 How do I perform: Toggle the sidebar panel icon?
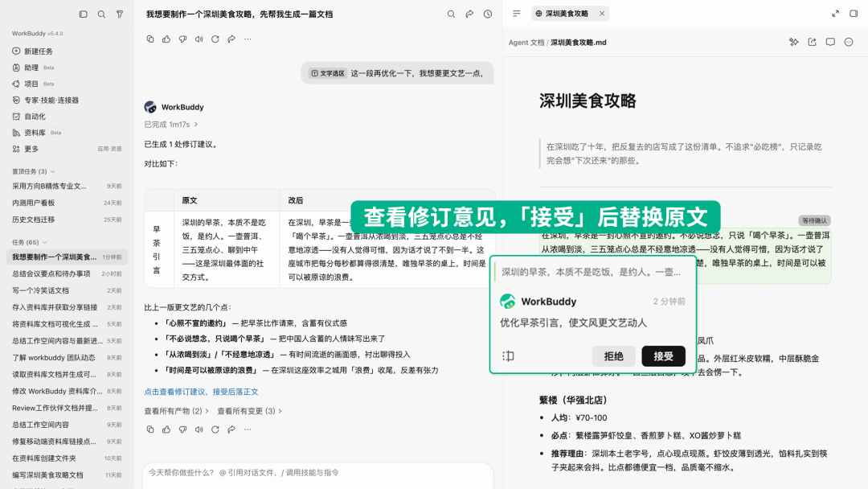tap(83, 14)
